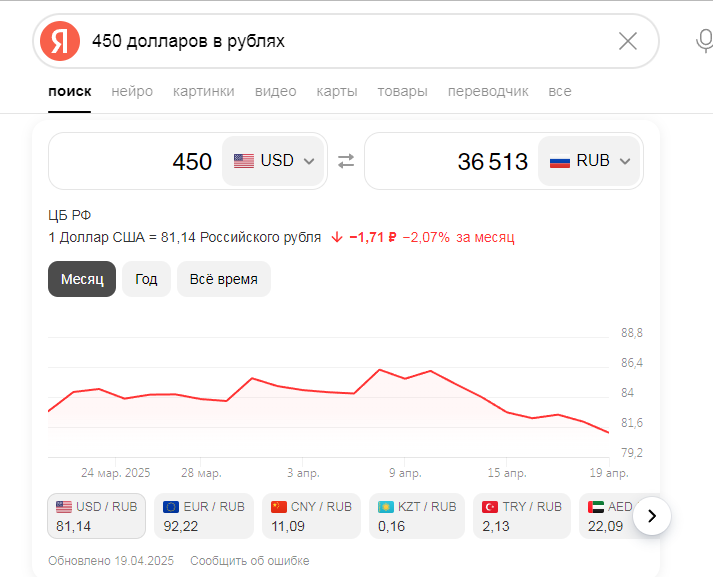Swap currencies with the arrows icon
Image resolution: width=713 pixels, height=577 pixels.
(346, 161)
